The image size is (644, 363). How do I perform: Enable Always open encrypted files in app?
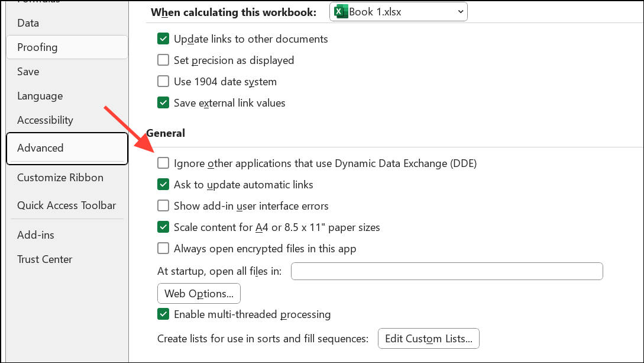click(x=163, y=249)
